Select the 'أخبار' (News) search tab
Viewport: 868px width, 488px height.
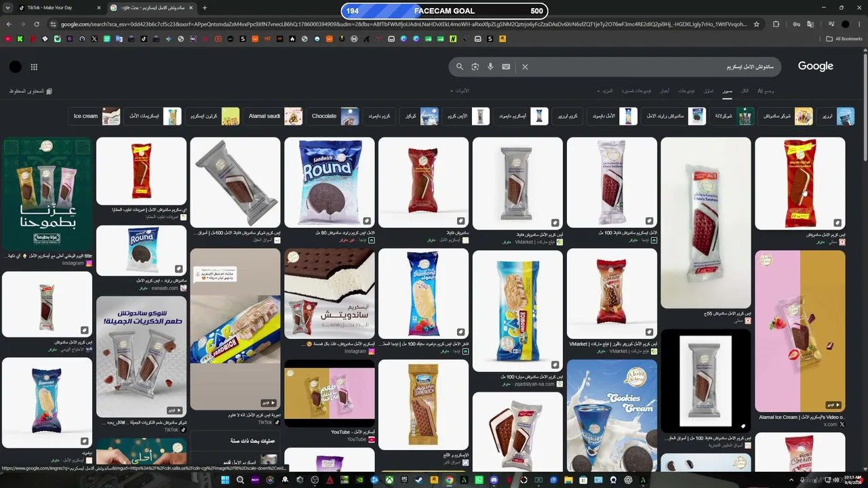coord(665,91)
